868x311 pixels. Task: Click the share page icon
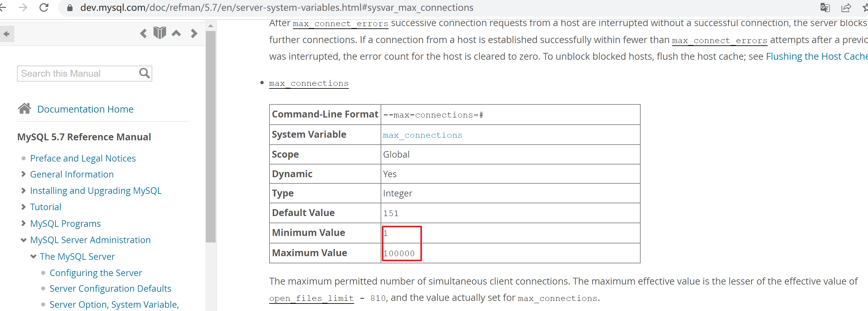click(846, 8)
